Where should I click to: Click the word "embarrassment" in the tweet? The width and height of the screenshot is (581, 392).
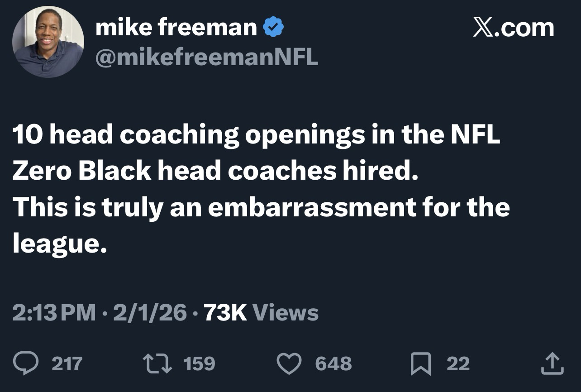pos(312,207)
